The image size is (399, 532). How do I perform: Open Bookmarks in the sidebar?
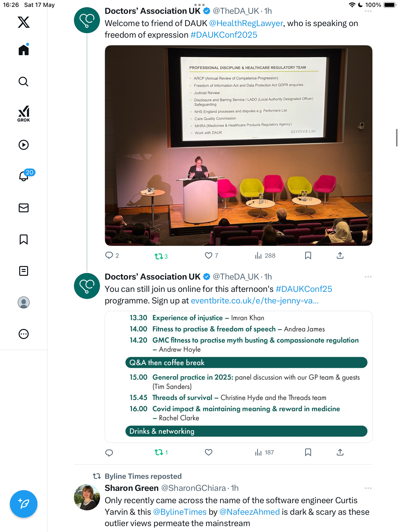tap(24, 239)
